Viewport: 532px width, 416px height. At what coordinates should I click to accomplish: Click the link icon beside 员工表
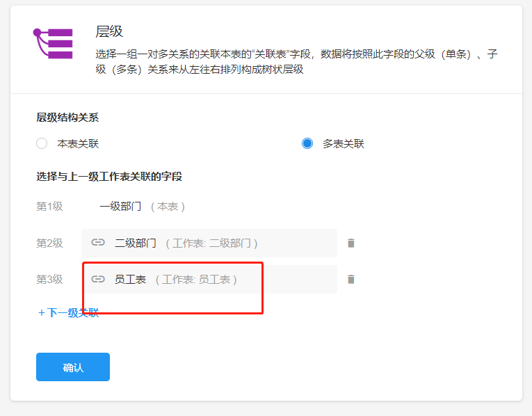tap(98, 279)
